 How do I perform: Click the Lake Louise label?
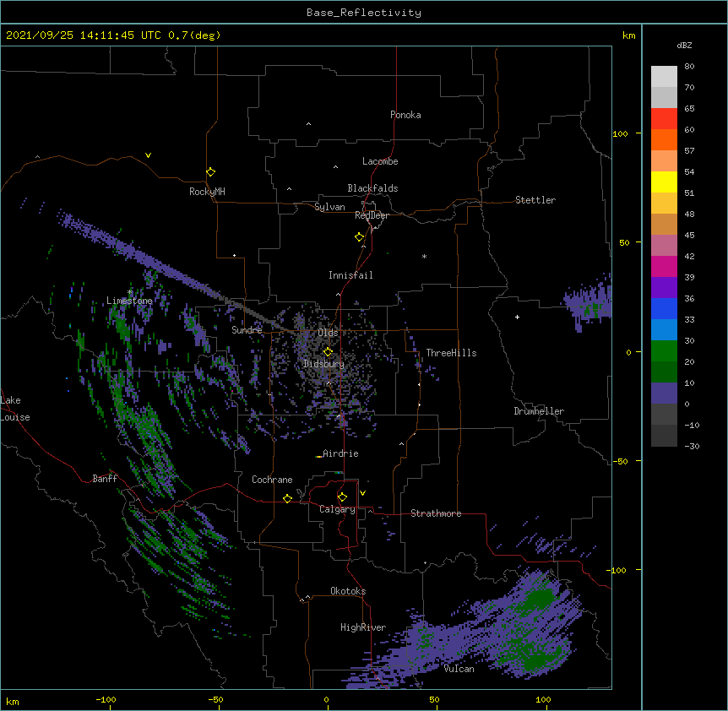tap(15, 409)
